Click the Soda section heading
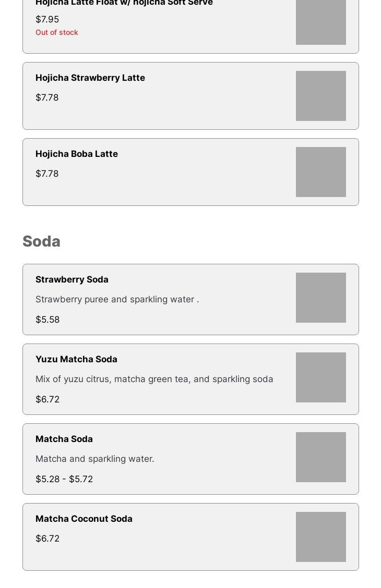Screen dimensions: 381x588 (41, 241)
